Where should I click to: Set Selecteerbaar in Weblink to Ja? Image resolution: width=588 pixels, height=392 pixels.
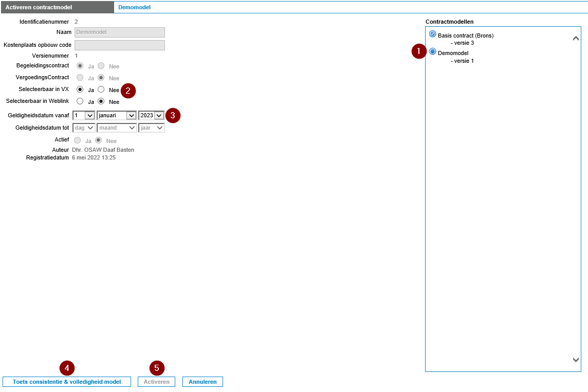pos(80,101)
